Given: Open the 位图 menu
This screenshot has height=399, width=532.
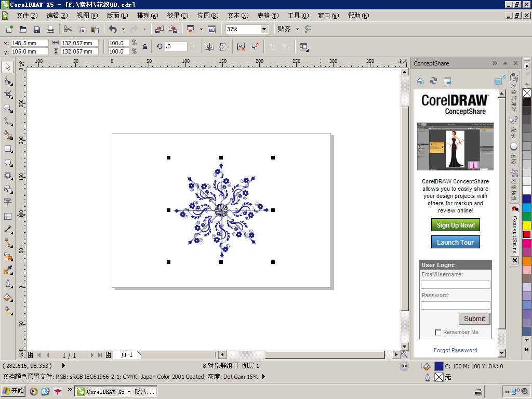Looking at the screenshot, I should (x=208, y=16).
